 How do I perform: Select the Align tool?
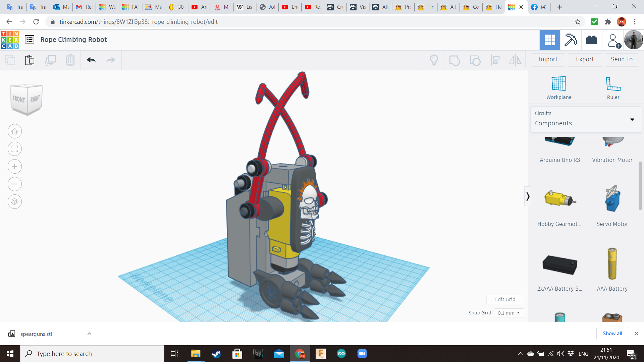tap(495, 60)
